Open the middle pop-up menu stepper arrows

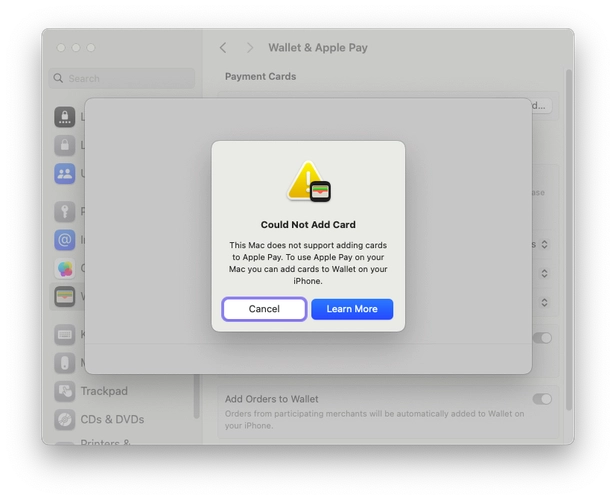pyautogui.click(x=544, y=273)
